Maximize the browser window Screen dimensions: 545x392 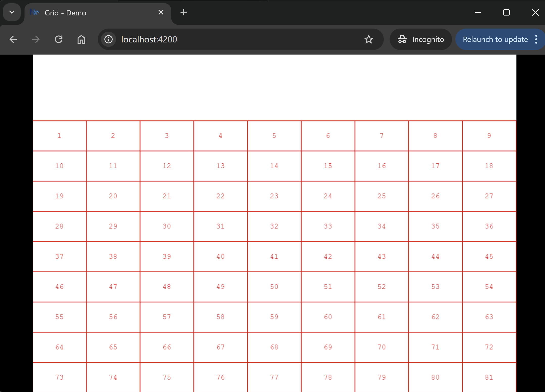tap(506, 12)
